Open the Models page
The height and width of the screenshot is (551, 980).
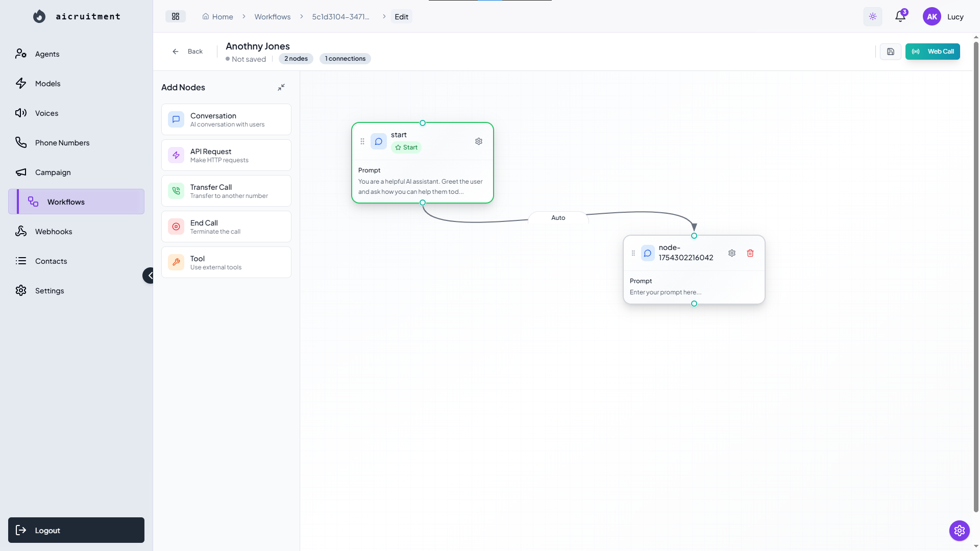76,84
